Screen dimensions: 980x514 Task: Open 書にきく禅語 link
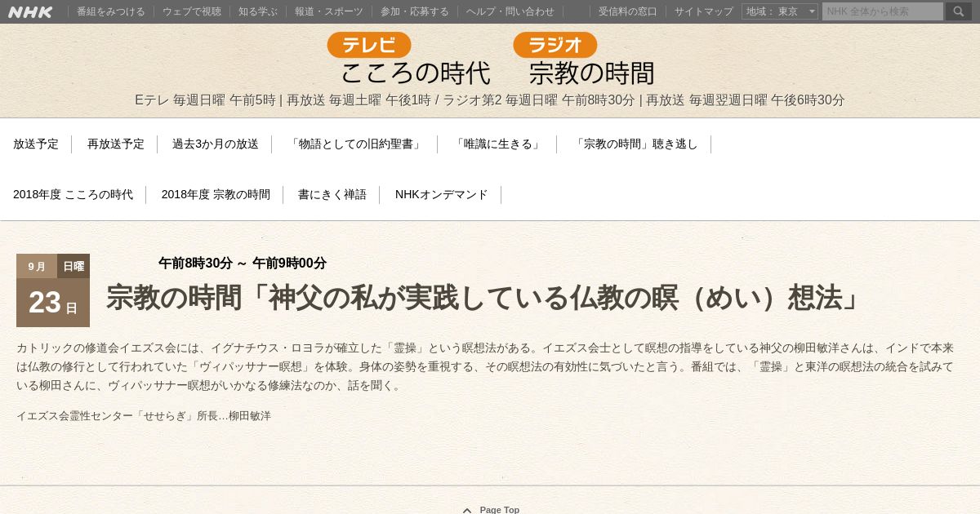[332, 195]
